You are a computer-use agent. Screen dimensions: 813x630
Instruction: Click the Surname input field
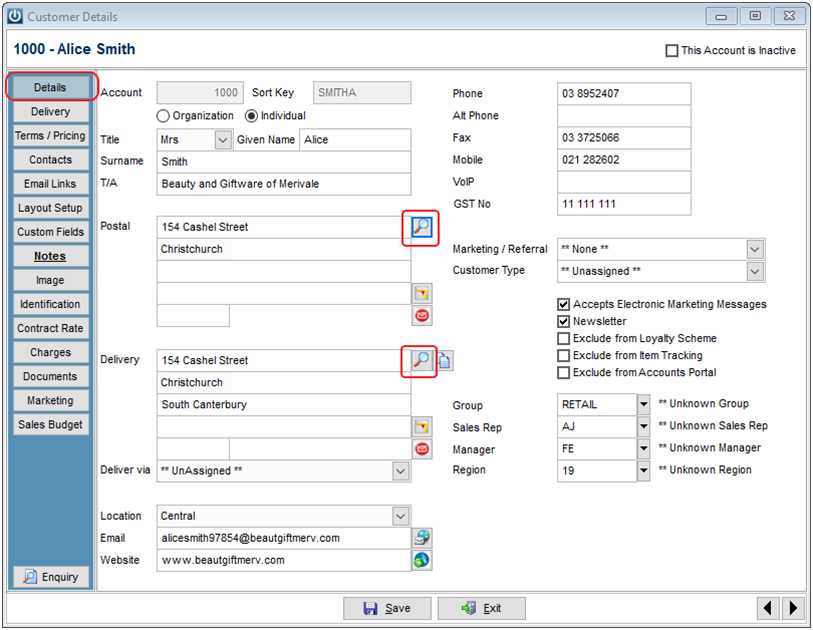point(280,161)
